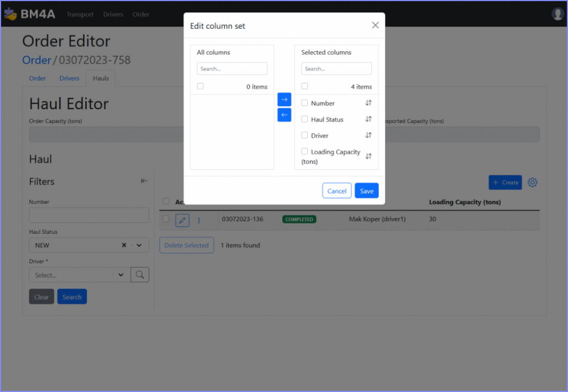
Task: Click the Loading Capacity (tons) table header
Action: [x=465, y=202]
